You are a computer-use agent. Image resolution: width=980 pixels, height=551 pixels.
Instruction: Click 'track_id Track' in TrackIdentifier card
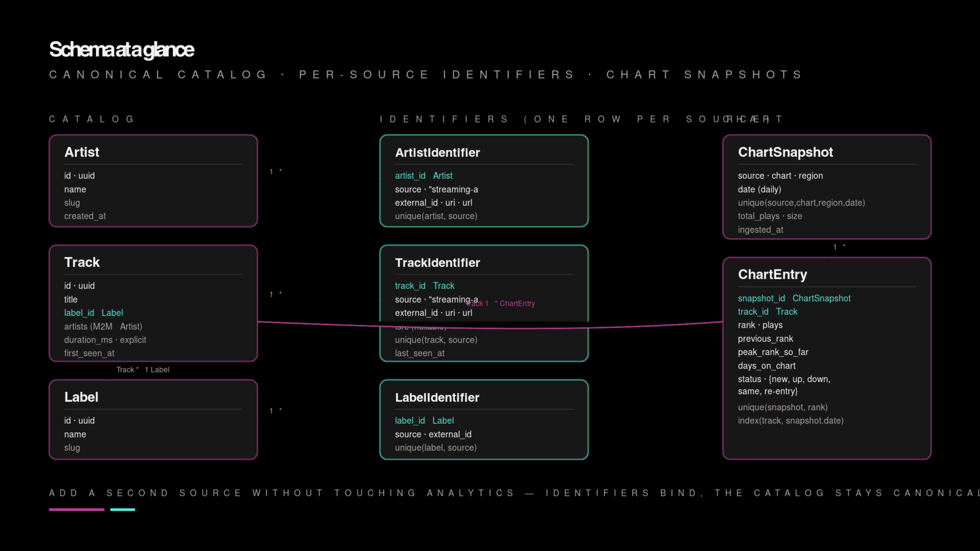click(424, 286)
